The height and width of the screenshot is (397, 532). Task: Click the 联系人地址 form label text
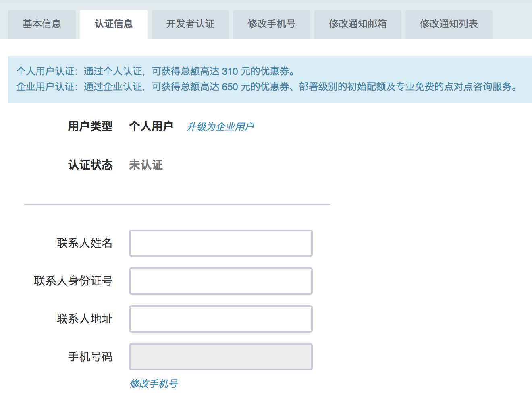85,319
